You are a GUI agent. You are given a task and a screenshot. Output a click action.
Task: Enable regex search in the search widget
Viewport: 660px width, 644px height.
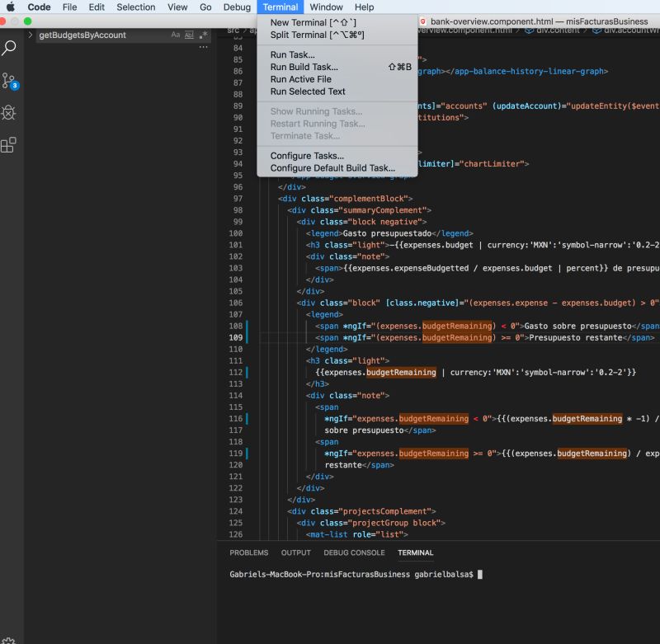coord(205,35)
